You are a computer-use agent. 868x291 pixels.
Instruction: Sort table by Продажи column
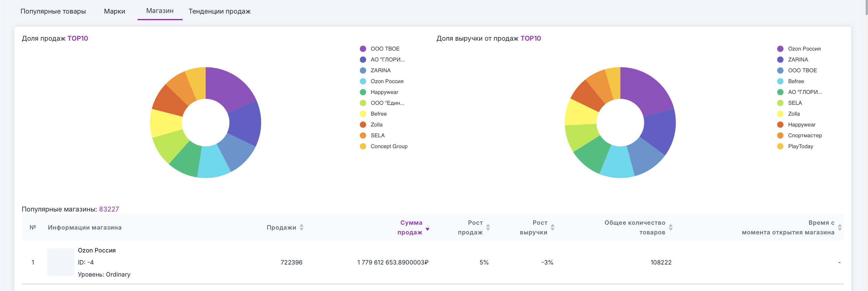285,227
